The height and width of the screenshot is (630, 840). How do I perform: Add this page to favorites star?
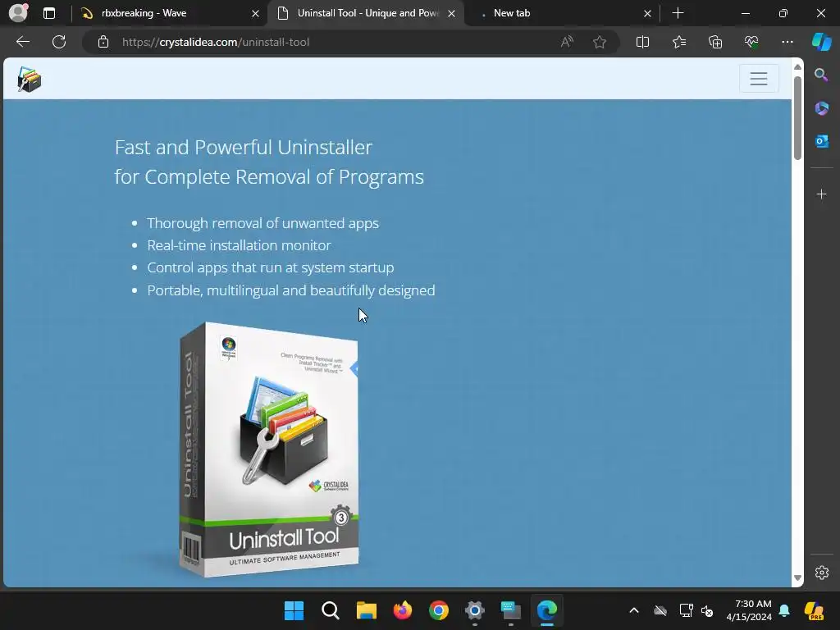coord(600,42)
